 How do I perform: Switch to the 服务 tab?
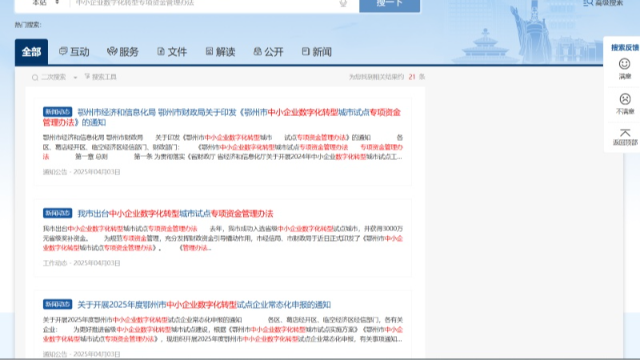123,52
